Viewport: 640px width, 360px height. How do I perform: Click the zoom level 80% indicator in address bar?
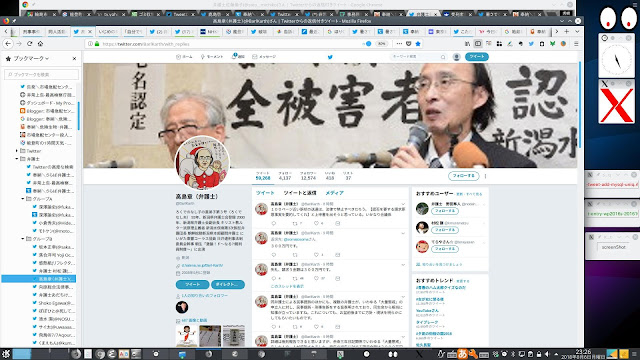click(x=381, y=44)
